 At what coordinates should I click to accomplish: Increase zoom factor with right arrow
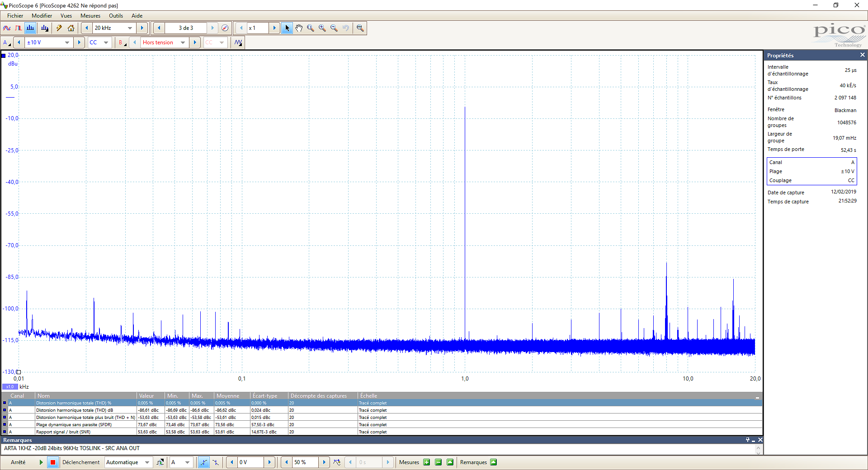[274, 28]
